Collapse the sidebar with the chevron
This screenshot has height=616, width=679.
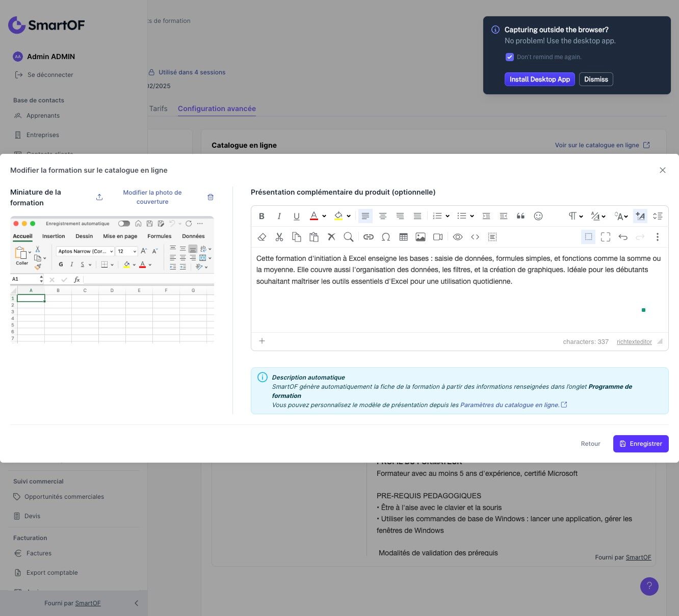tap(136, 603)
